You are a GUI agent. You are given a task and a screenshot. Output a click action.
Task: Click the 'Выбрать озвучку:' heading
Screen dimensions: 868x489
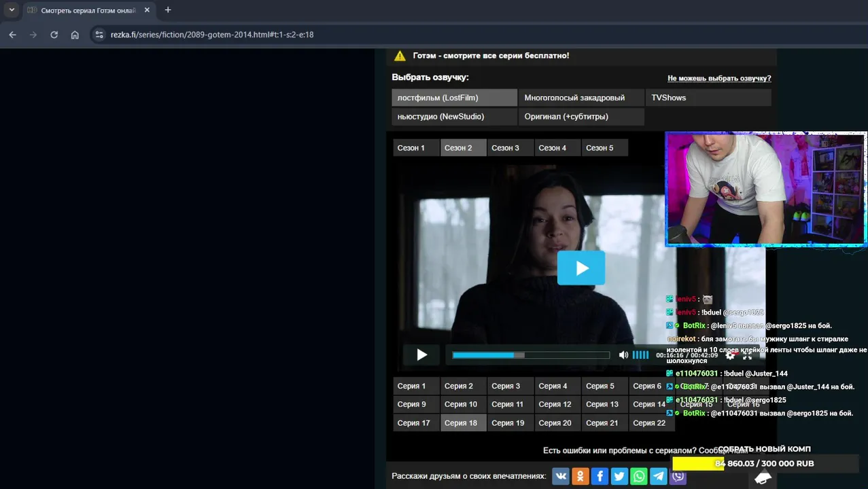[430, 77]
